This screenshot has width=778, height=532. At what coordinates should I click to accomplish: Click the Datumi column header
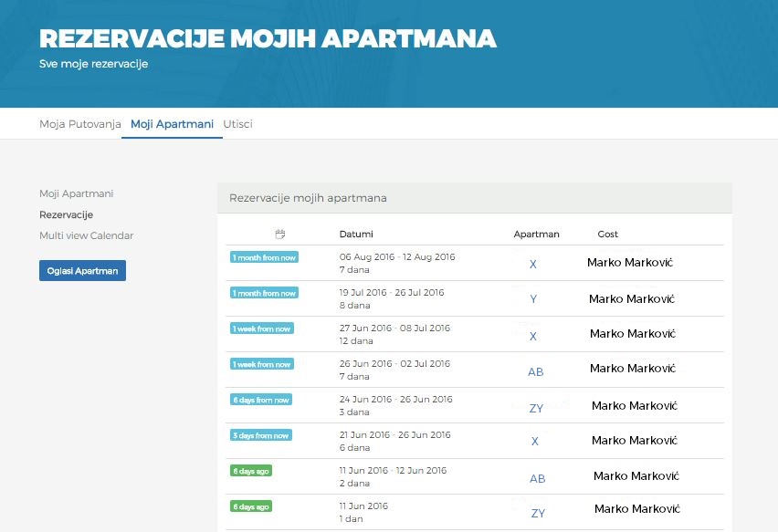(356, 235)
